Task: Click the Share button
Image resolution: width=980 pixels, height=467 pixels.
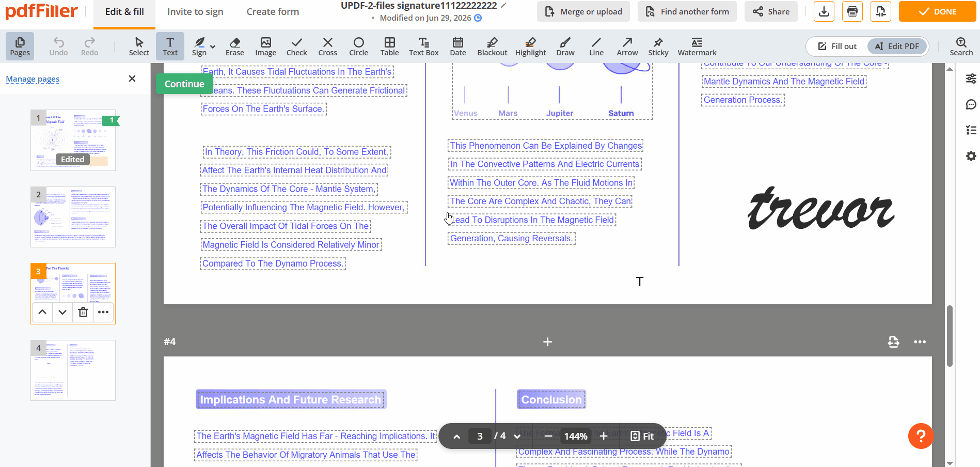Action: tap(771, 11)
